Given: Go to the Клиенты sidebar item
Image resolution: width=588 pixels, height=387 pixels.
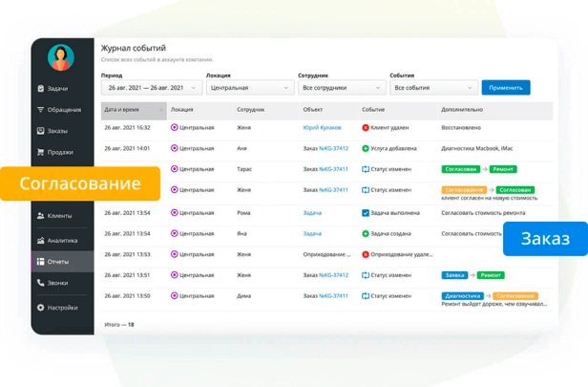Looking at the screenshot, I should click(x=61, y=216).
